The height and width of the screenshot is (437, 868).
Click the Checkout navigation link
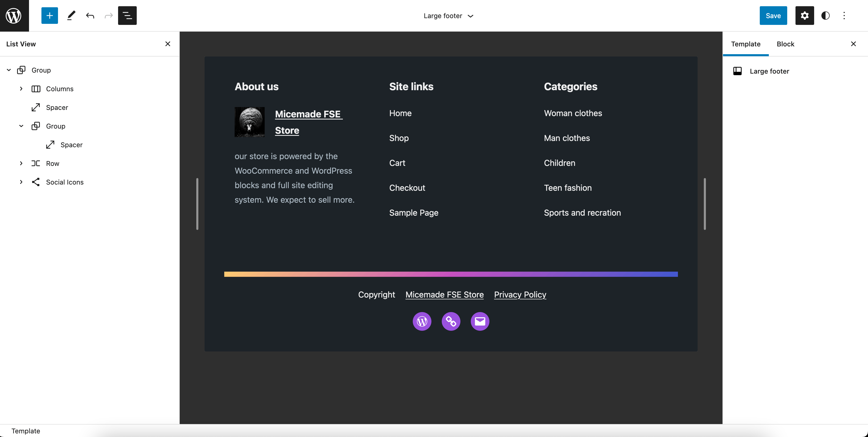[x=407, y=188]
